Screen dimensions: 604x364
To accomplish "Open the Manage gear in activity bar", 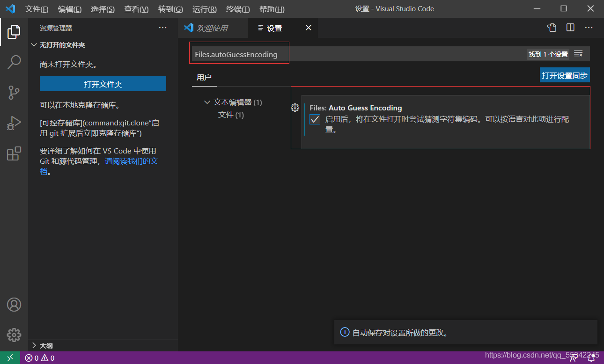I will 14,335.
